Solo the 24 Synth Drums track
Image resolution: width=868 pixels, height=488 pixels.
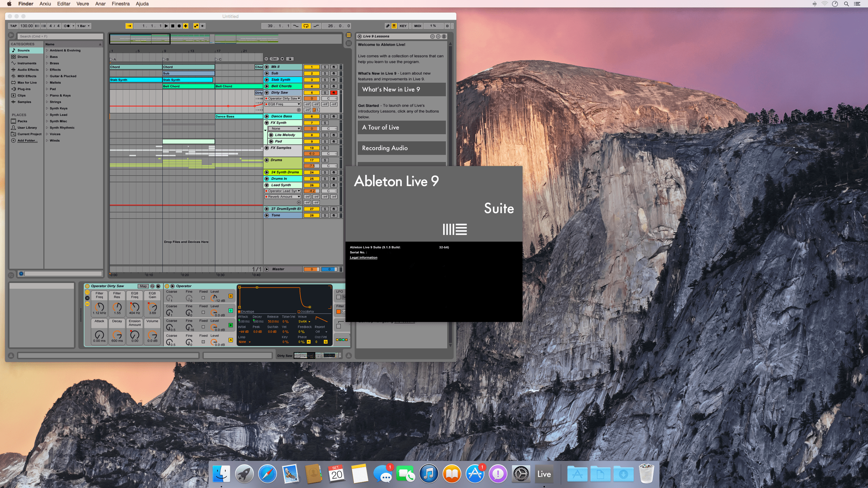pos(325,172)
